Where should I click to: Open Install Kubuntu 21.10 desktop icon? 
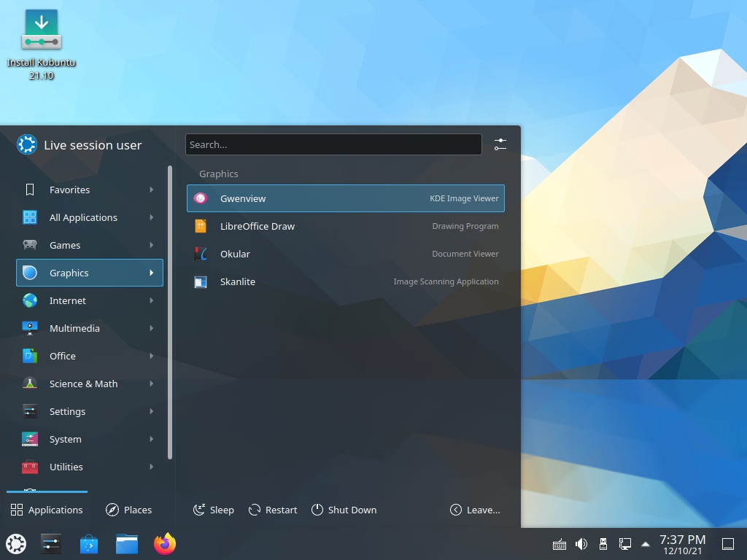(x=42, y=44)
